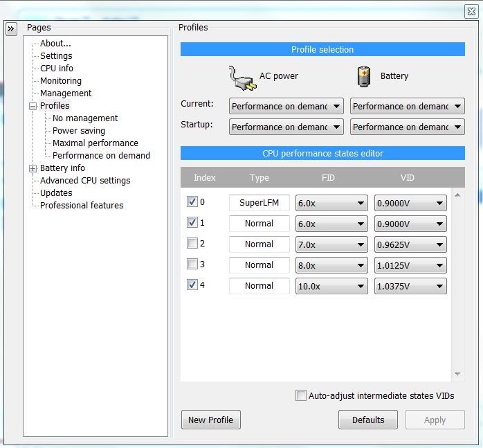Open VID dropdown for state 0
This screenshot has width=483, height=448.
point(410,203)
